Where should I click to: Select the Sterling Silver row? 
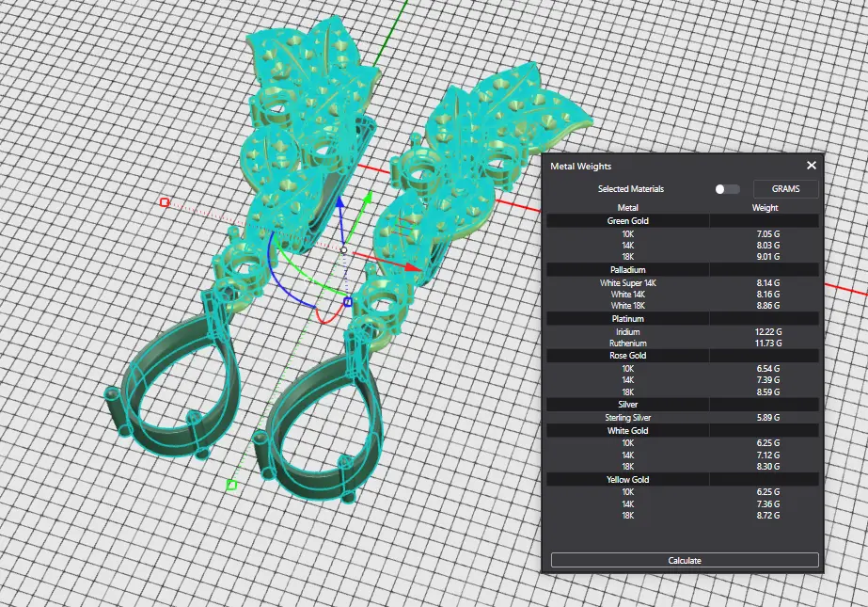pos(628,417)
